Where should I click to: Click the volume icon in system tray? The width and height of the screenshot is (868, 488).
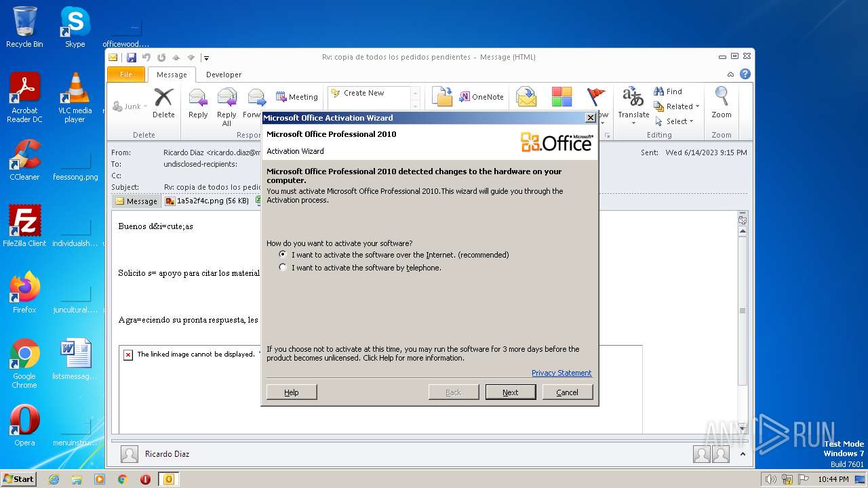[x=771, y=479]
